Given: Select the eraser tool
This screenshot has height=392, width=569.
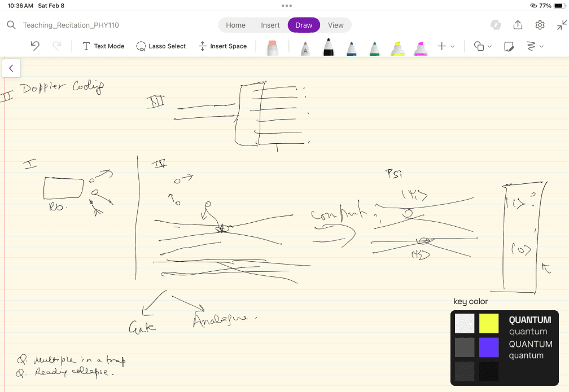Looking at the screenshot, I should tap(272, 47).
